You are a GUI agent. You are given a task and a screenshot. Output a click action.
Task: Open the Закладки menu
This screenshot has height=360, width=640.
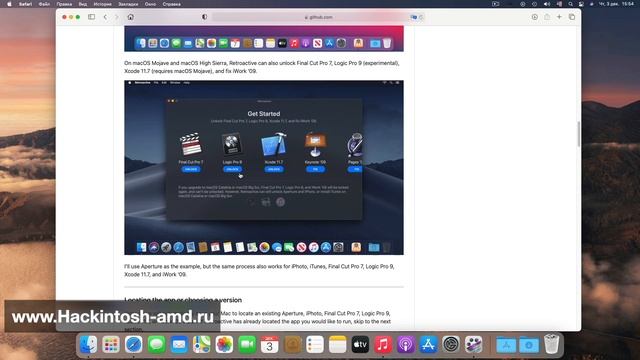pos(128,4)
